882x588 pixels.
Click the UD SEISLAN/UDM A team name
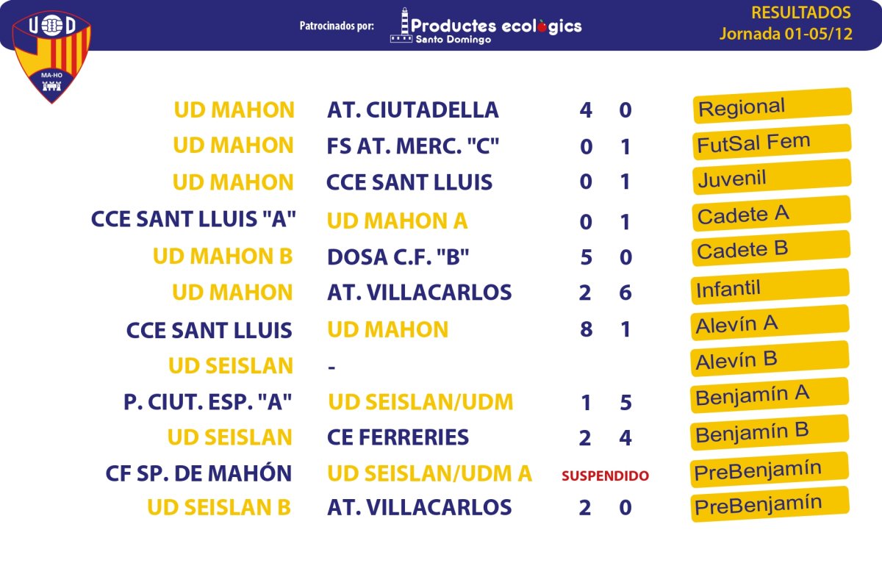pyautogui.click(x=430, y=473)
